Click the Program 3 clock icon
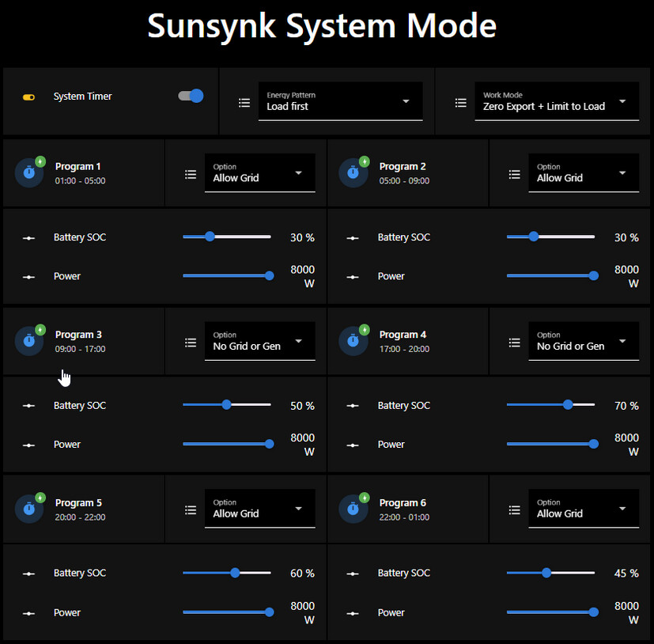 (x=29, y=340)
